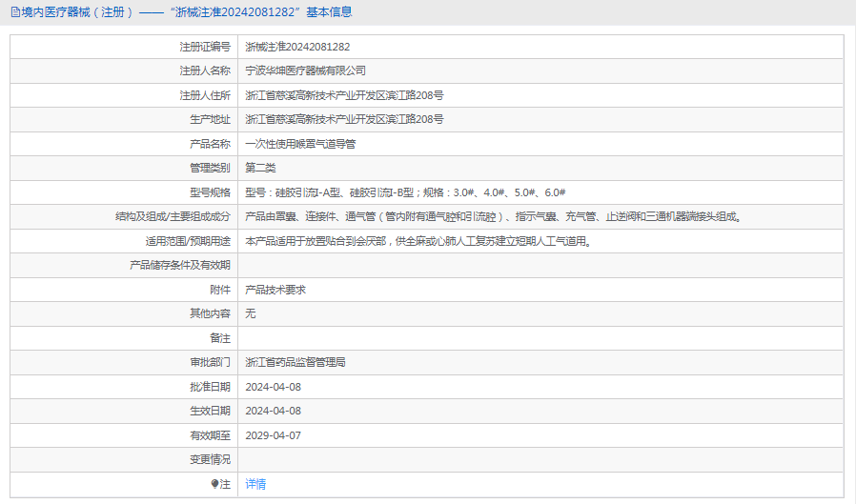Click the 批准日期 label
Screen dimensions: 856x504
(x=210, y=387)
